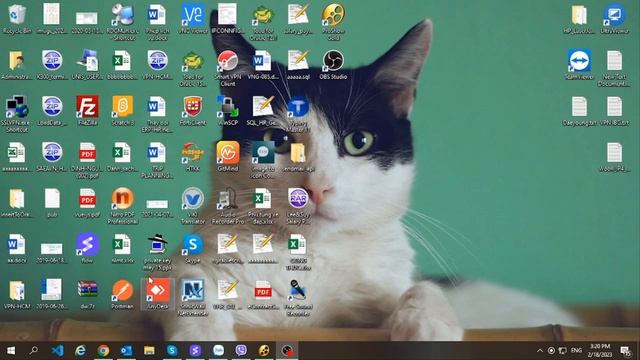Open the private key .ppk file
The width and height of the screenshot is (640, 360).
pyautogui.click(x=158, y=252)
